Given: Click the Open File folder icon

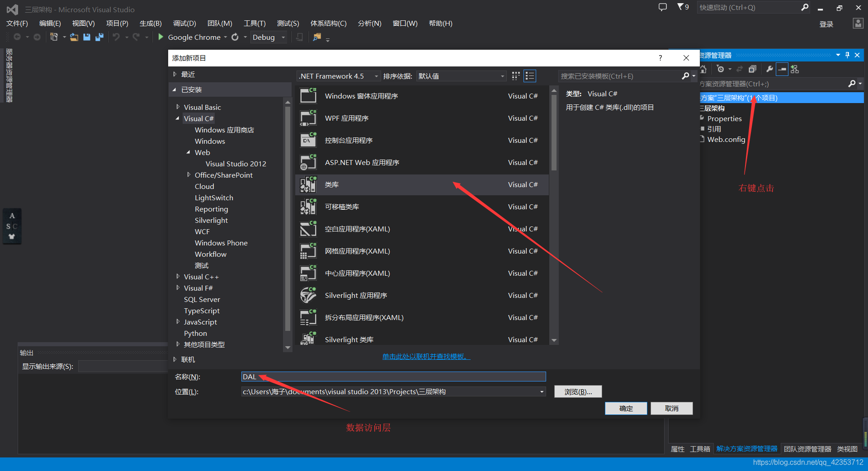Looking at the screenshot, I should coord(74,37).
